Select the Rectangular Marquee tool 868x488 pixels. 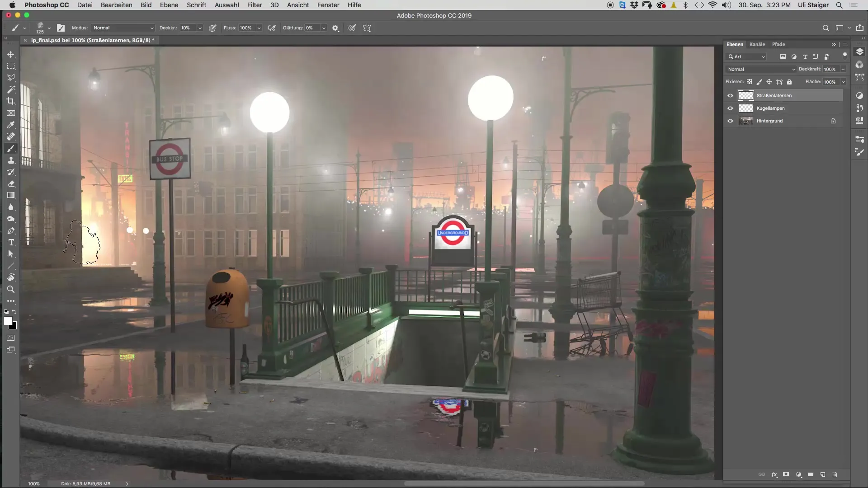tap(11, 66)
